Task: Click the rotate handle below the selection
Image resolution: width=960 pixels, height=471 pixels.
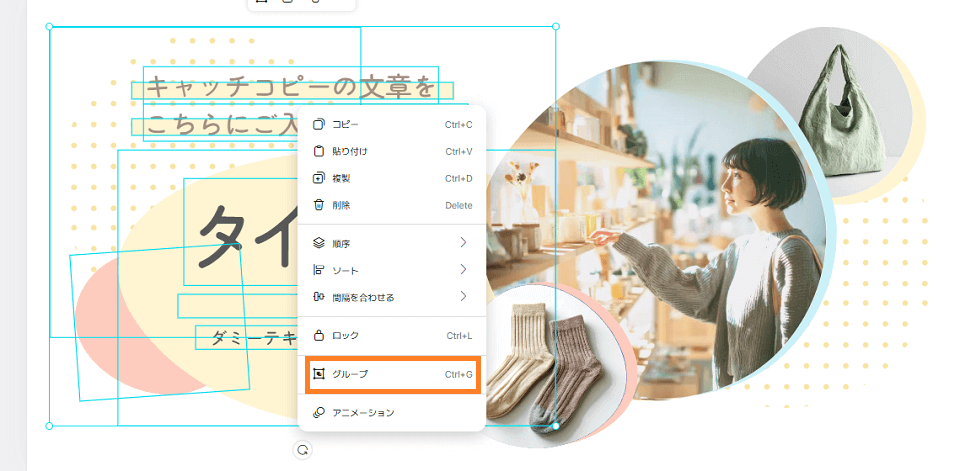Action: click(x=302, y=450)
